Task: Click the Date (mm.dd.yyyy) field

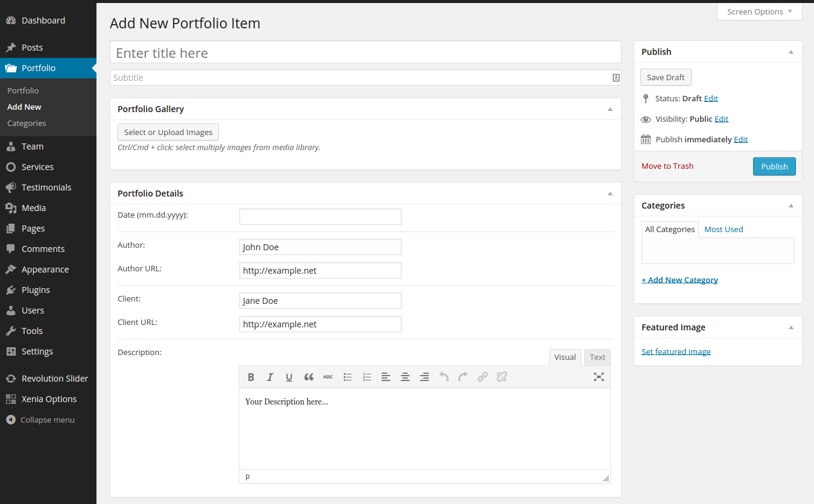Action: pyautogui.click(x=320, y=216)
